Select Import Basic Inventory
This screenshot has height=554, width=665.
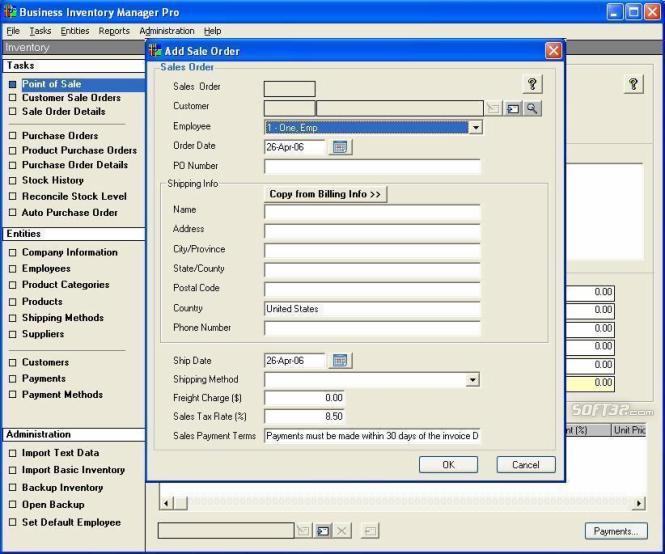point(73,470)
